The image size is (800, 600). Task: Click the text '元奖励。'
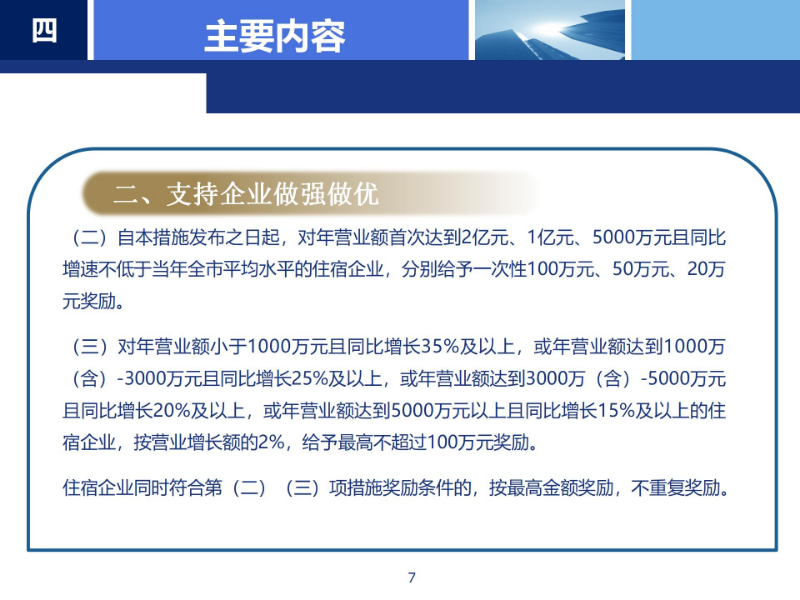click(x=94, y=301)
